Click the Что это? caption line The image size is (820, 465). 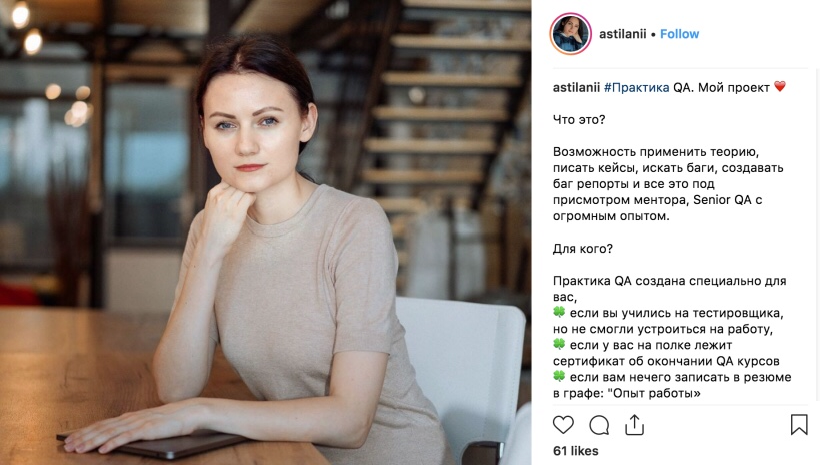[579, 120]
